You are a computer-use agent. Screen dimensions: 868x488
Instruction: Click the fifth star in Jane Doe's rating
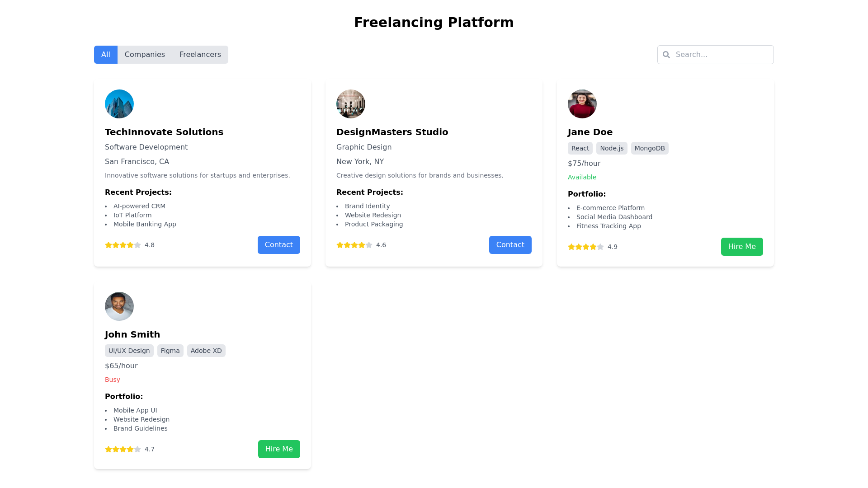(600, 247)
